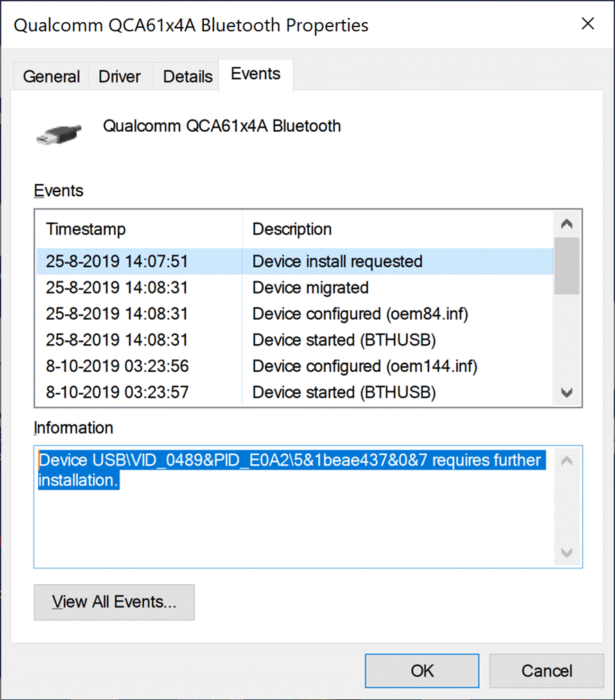Image resolution: width=615 pixels, height=700 pixels.
Task: Switch to the General tab
Action: click(x=51, y=77)
